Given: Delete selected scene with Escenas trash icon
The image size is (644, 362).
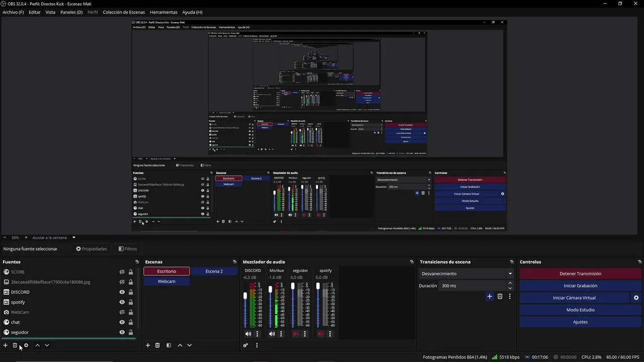Looking at the screenshot, I should [x=157, y=345].
